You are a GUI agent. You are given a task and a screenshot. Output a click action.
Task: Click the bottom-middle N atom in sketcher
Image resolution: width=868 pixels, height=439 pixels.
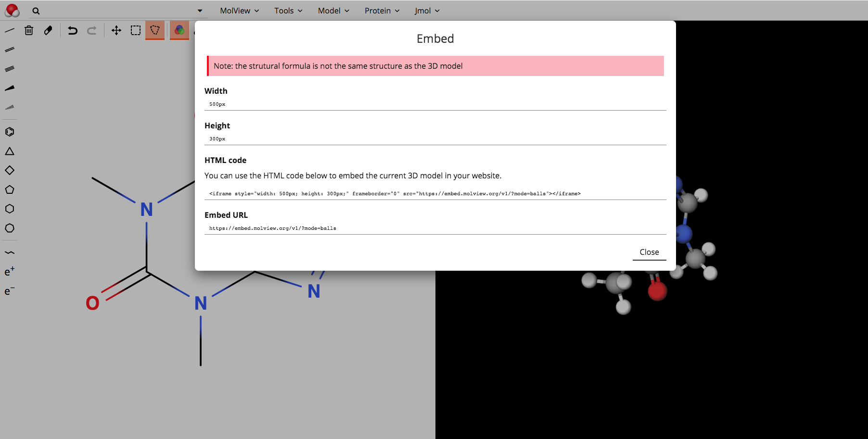pyautogui.click(x=201, y=303)
